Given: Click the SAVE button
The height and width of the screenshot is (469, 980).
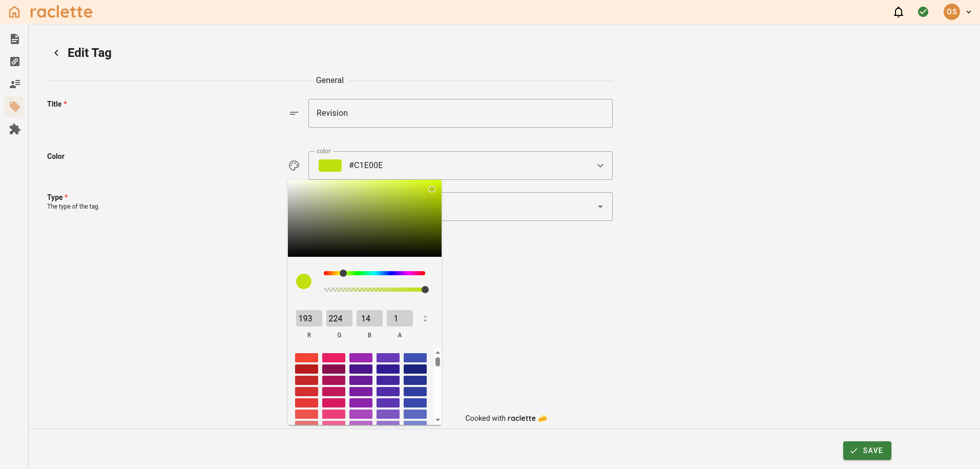Looking at the screenshot, I should [x=867, y=451].
